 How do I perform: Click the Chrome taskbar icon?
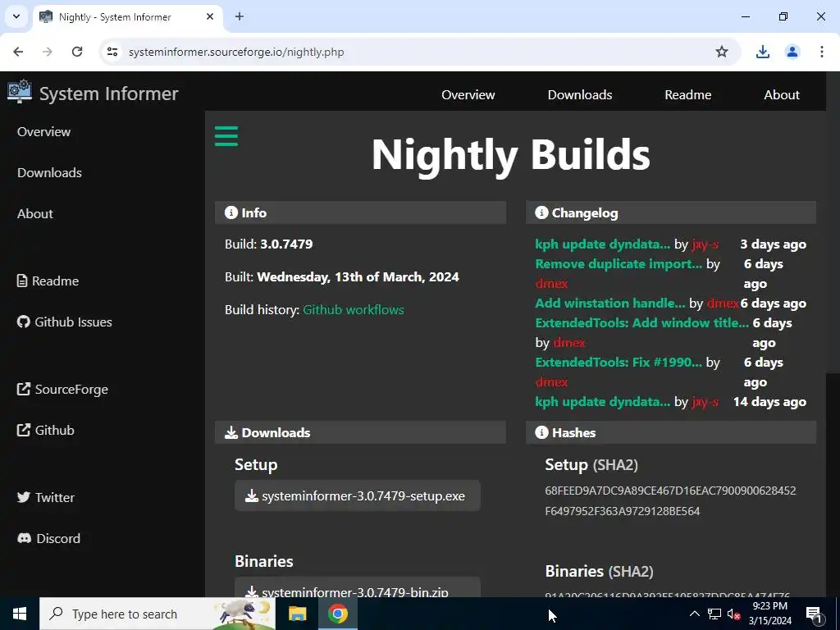(x=337, y=614)
